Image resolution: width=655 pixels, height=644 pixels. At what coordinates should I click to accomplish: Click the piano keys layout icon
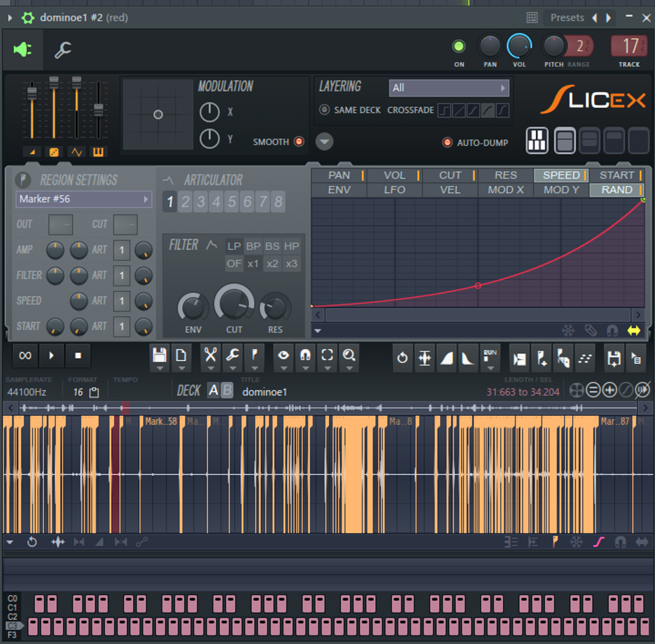coord(537,140)
